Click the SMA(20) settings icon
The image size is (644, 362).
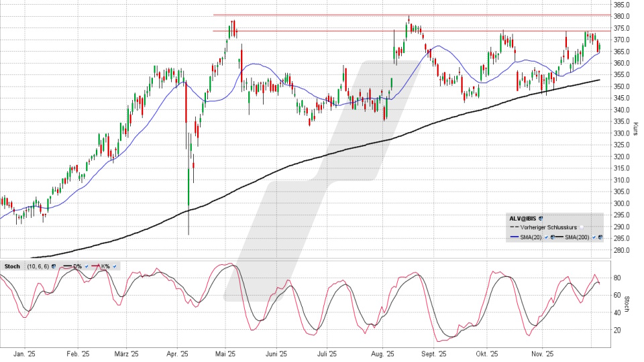coord(552,237)
